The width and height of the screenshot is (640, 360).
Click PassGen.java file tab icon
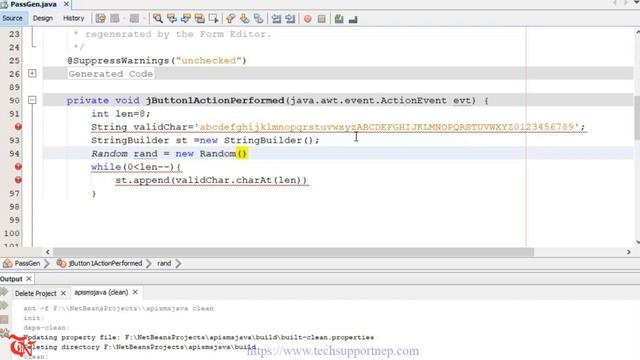[4, 4]
